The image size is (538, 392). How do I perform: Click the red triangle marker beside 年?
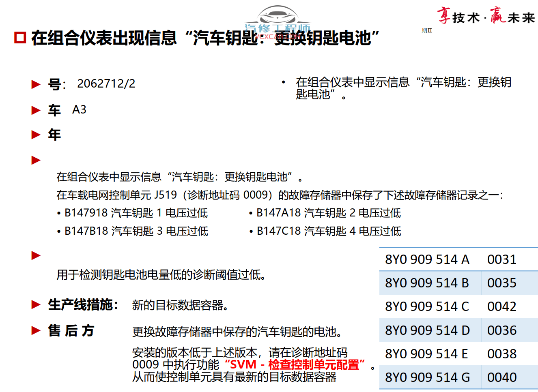tap(36, 134)
